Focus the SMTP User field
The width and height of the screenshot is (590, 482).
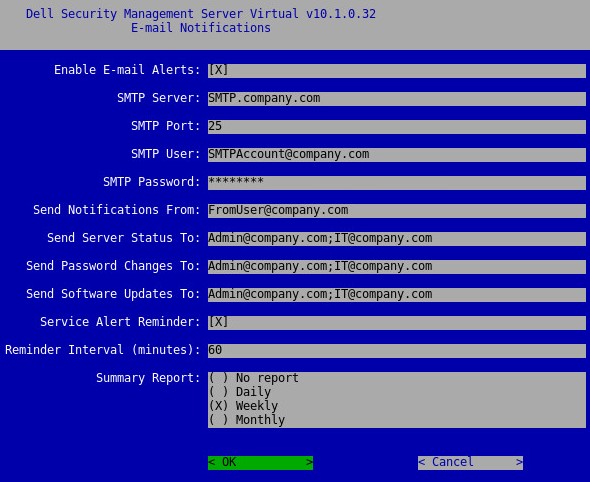(397, 155)
